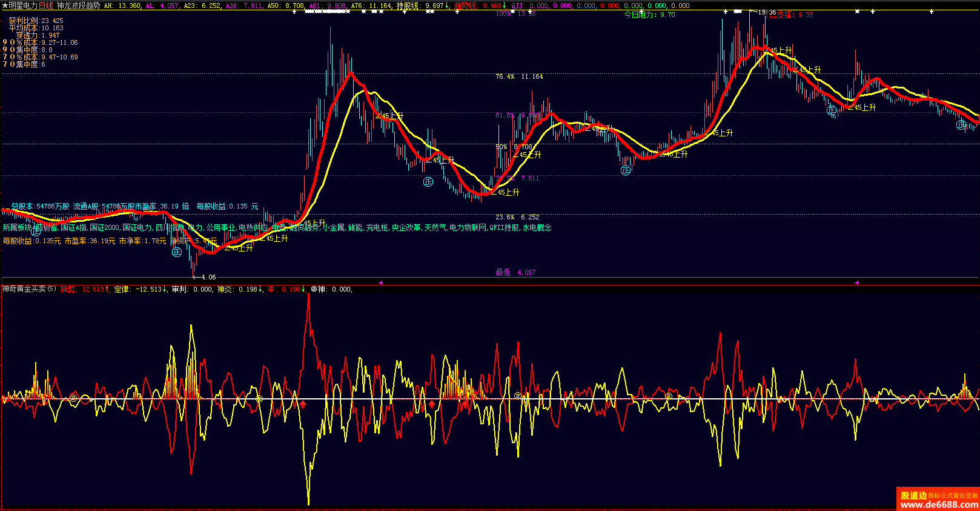Click the green down arrow after 持股线 value
The width and height of the screenshot is (980, 511).
point(447,5)
